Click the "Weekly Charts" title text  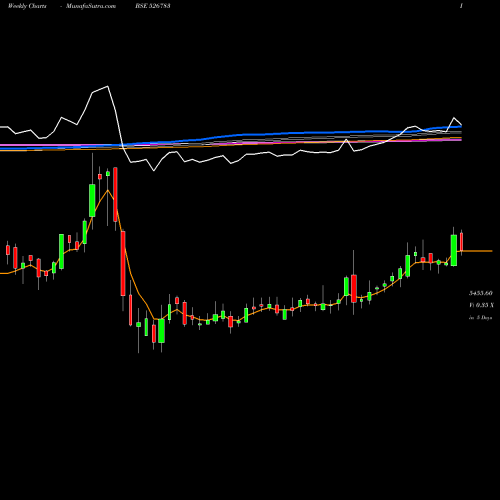tap(27, 6)
